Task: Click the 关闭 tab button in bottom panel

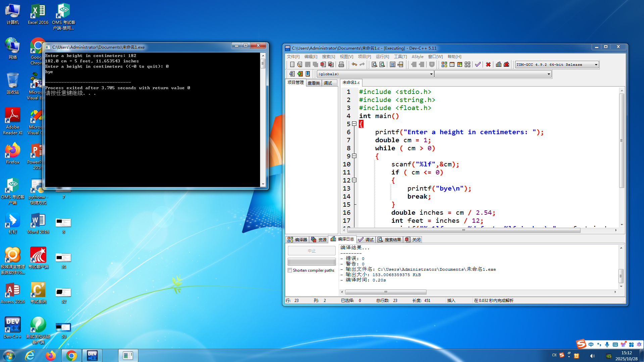Action: coord(413,240)
